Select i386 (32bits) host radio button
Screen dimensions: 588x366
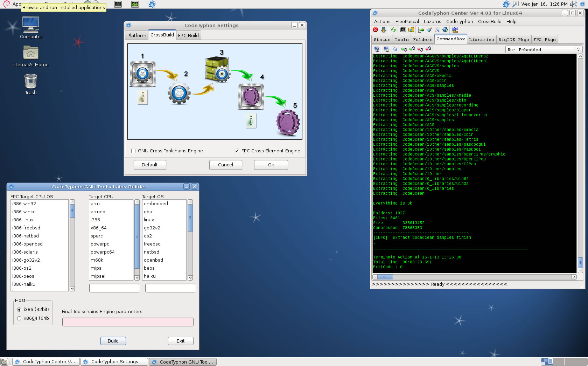19,310
